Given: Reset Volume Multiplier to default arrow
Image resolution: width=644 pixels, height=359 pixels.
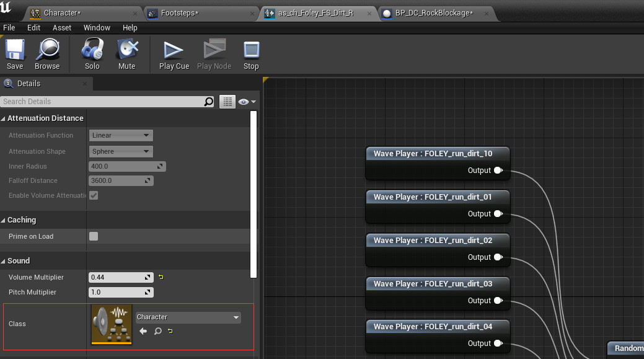Looking at the screenshot, I should (x=161, y=277).
